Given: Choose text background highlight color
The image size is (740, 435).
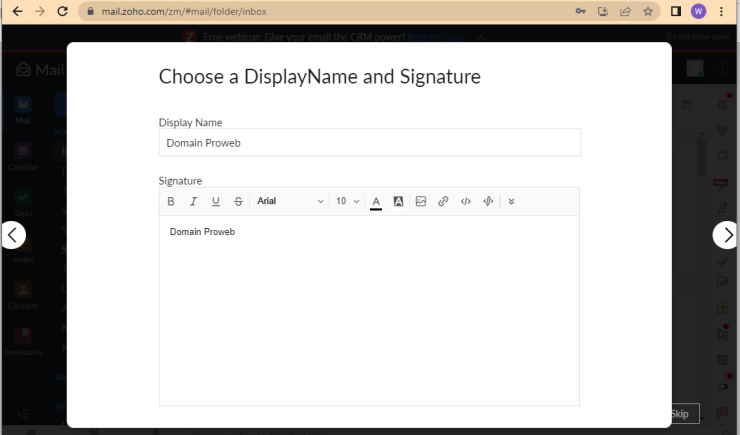Looking at the screenshot, I should [x=398, y=201].
